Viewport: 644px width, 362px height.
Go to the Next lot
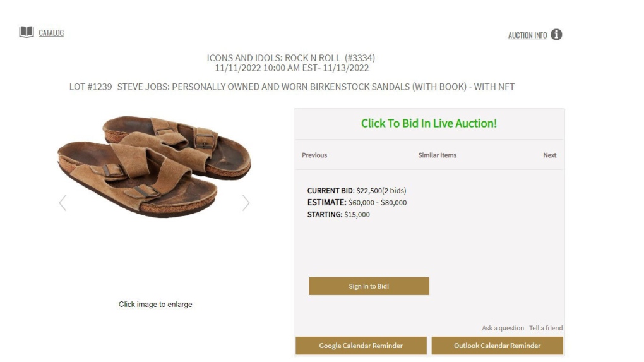(x=549, y=155)
